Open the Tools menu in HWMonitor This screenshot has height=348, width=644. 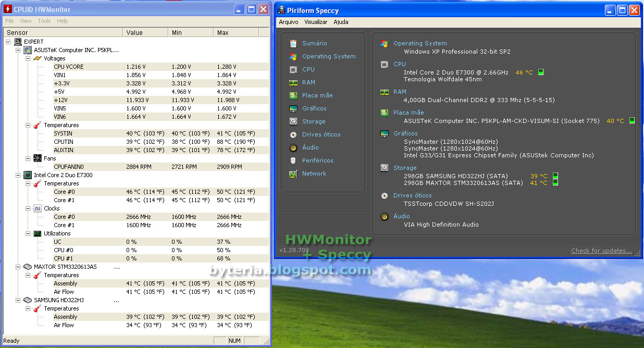pyautogui.click(x=44, y=21)
